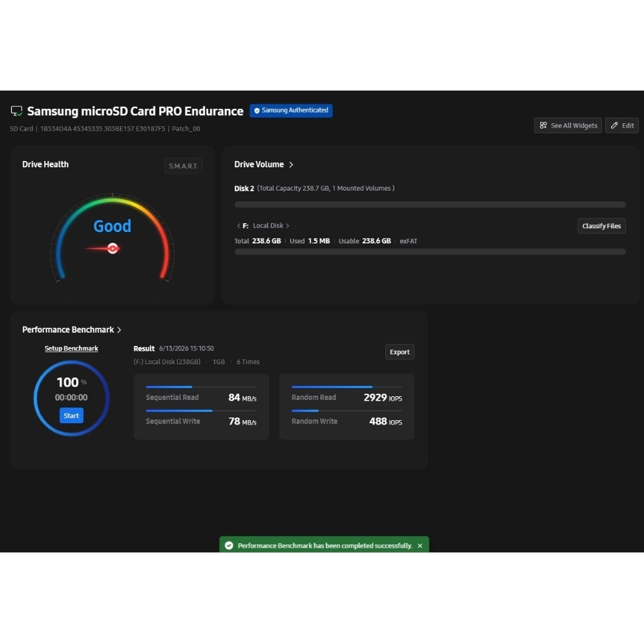Click the Disk 2 total capacity bar
Image resolution: width=644 pixels, height=644 pixels.
[x=430, y=204]
